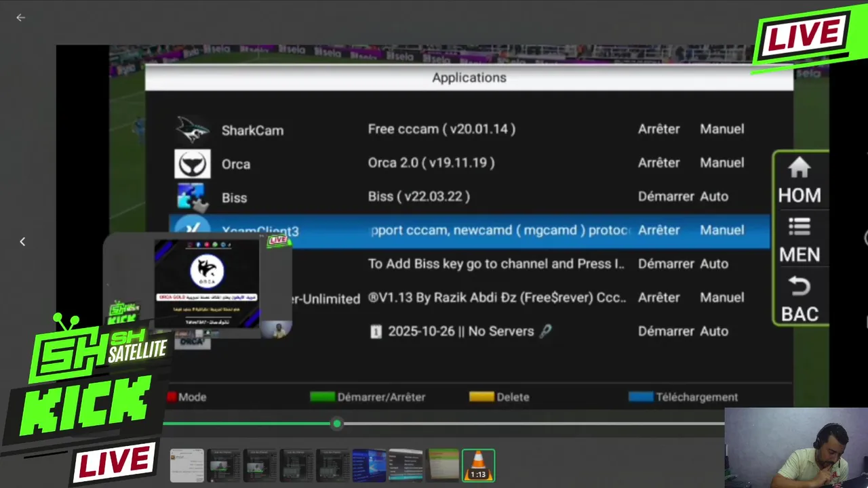The height and width of the screenshot is (488, 868).
Task: Select the Orca application name
Action: point(236,165)
